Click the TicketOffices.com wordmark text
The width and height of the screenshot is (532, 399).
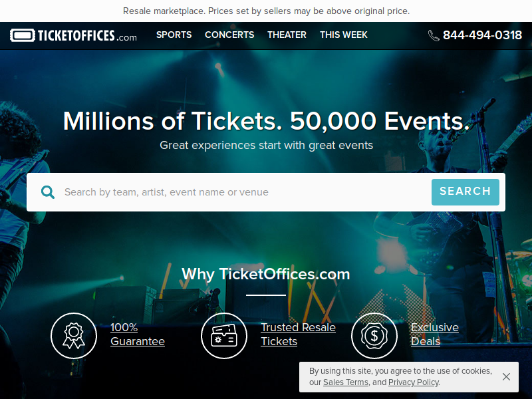(x=87, y=36)
